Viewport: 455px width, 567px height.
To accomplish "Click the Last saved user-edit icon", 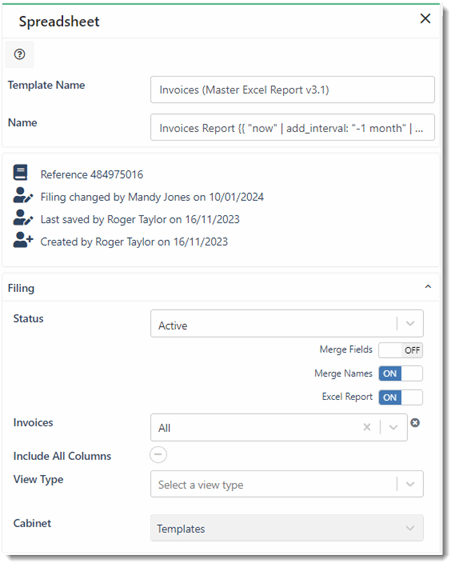I will tap(23, 218).
